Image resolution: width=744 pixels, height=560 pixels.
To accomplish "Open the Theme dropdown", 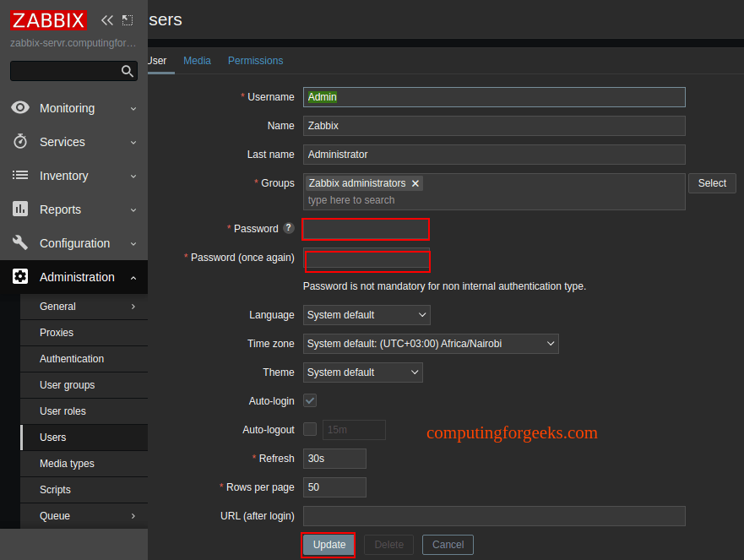I will [363, 372].
